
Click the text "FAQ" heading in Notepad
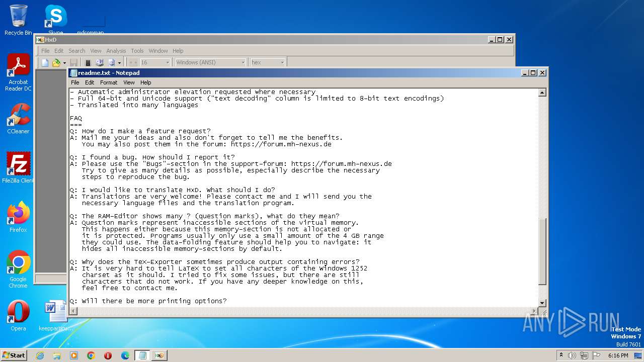(x=76, y=118)
